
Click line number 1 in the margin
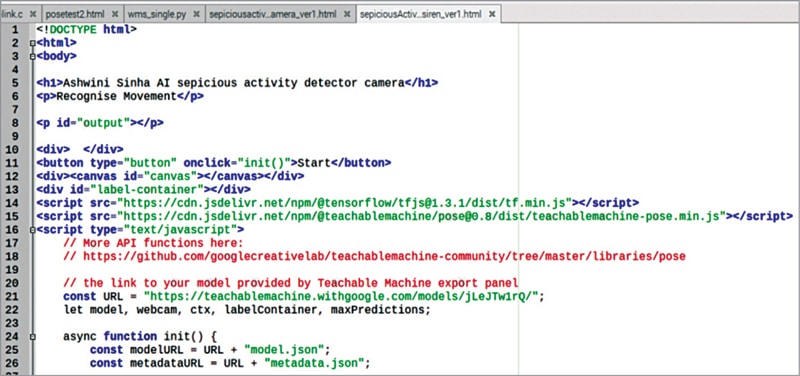pos(15,30)
